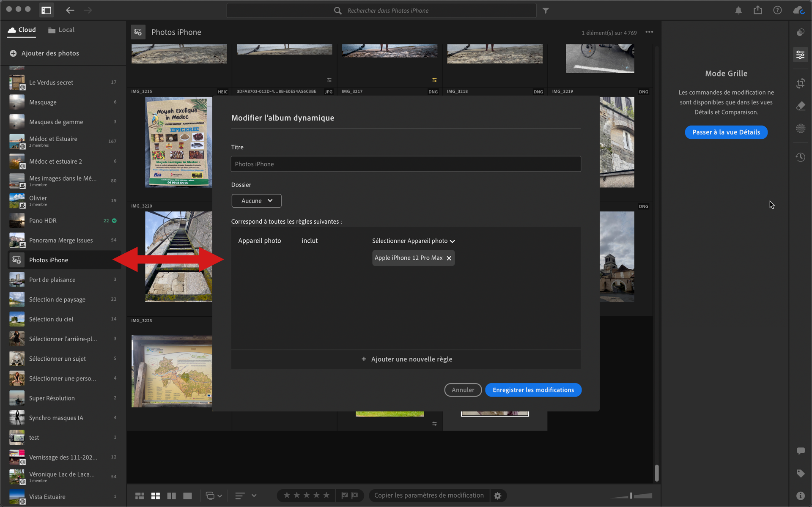Viewport: 812px width, 507px height.
Task: Adjust the thumbnail size slider
Action: 631,496
